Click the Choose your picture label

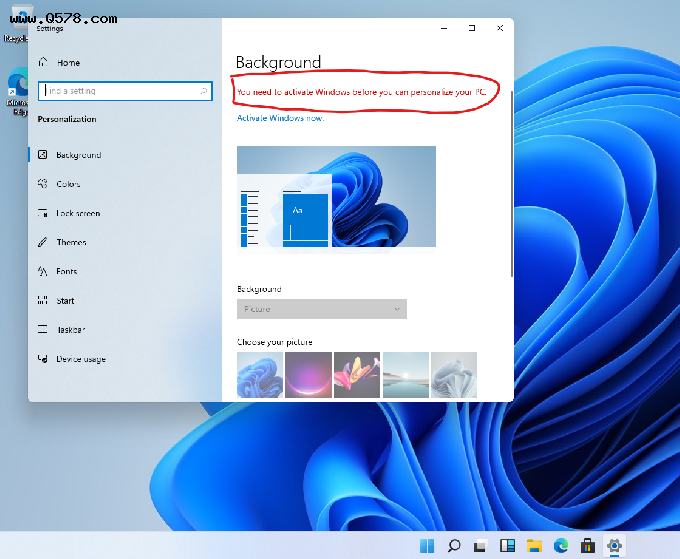click(x=275, y=342)
